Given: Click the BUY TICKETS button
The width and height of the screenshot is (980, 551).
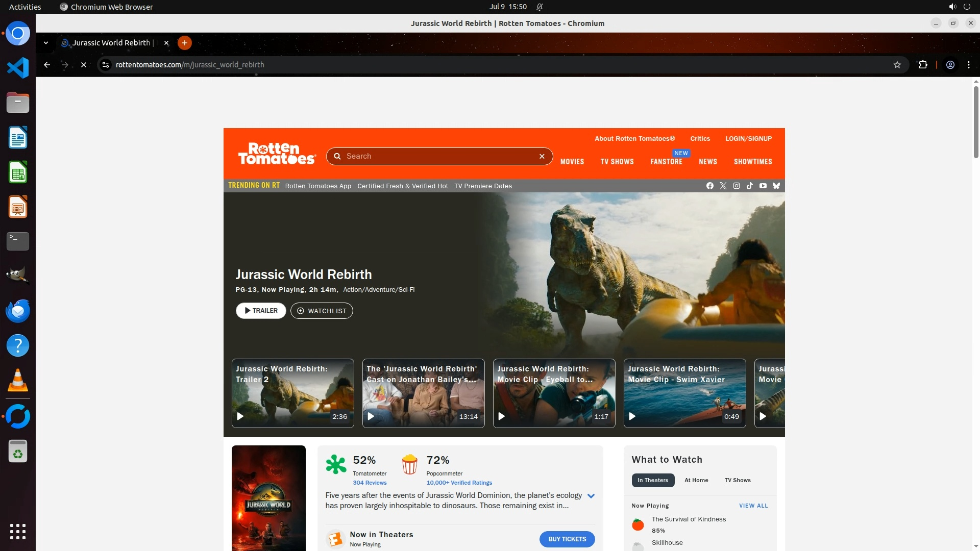Looking at the screenshot, I should point(567,539).
